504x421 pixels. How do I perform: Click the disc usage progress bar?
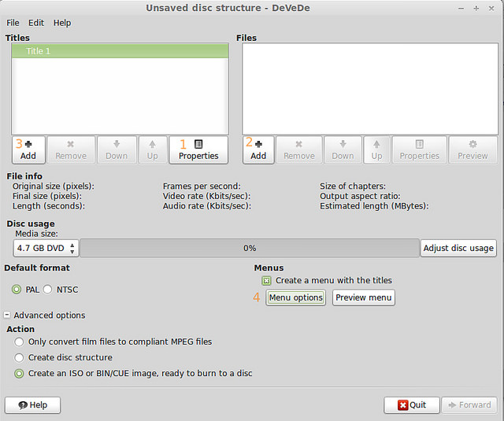pyautogui.click(x=250, y=248)
